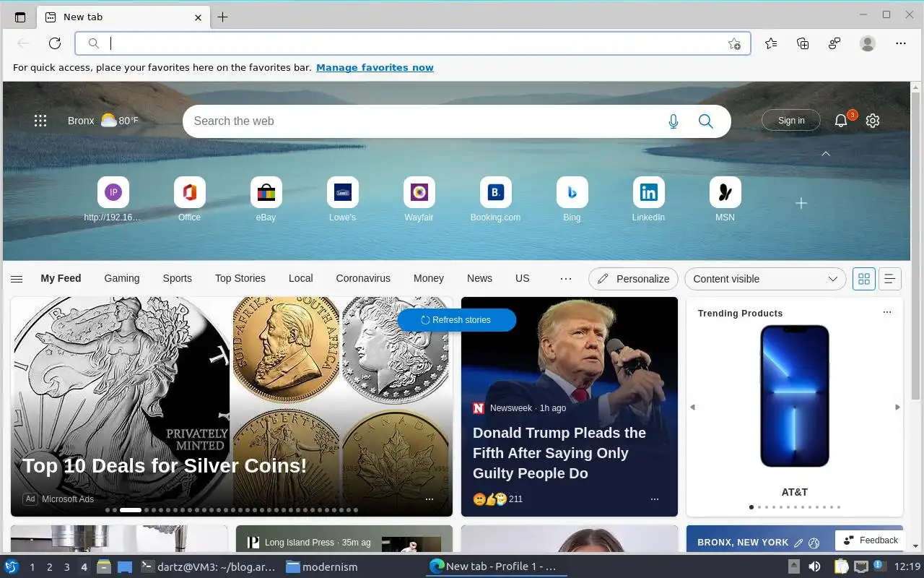Open Silver Coins ad options ellipsis
Screen dimensions: 924x578
[x=430, y=499]
